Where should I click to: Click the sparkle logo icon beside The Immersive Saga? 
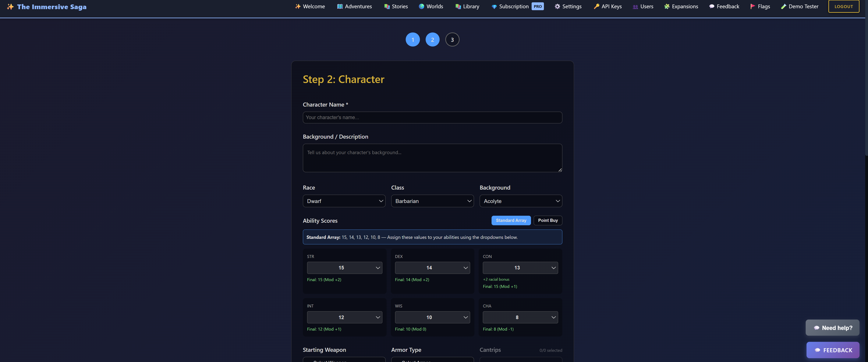point(10,7)
